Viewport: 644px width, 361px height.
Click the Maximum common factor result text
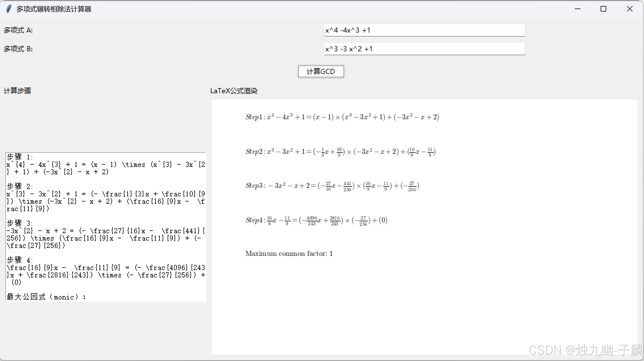point(289,254)
